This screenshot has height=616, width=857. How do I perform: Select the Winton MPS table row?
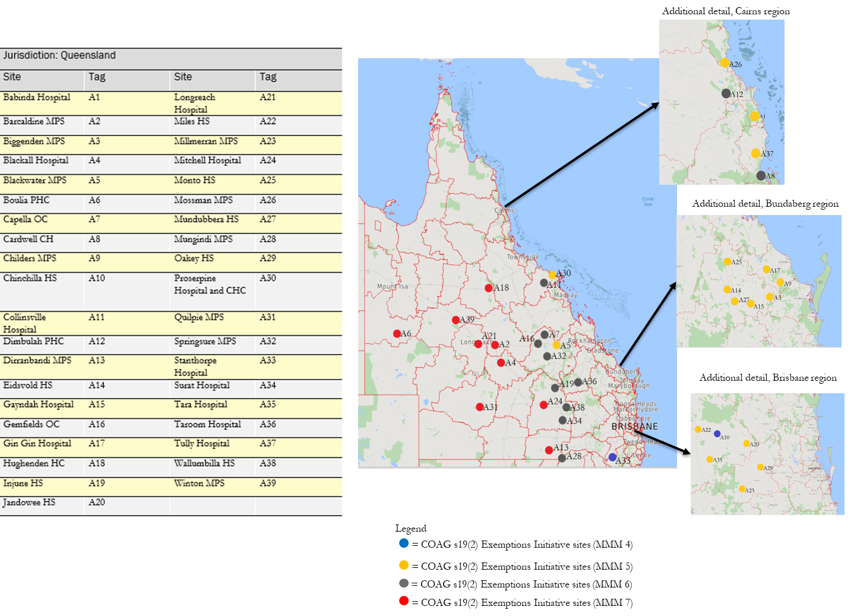pos(199,484)
